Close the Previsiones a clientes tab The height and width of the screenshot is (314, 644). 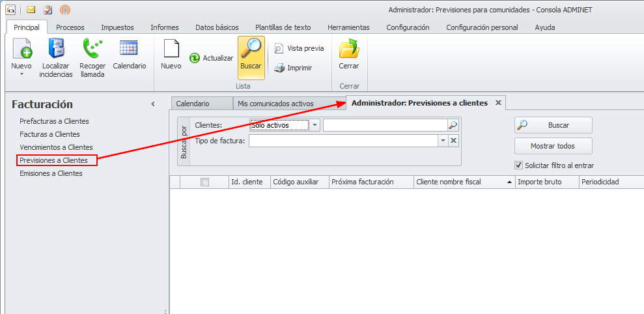[x=498, y=103]
